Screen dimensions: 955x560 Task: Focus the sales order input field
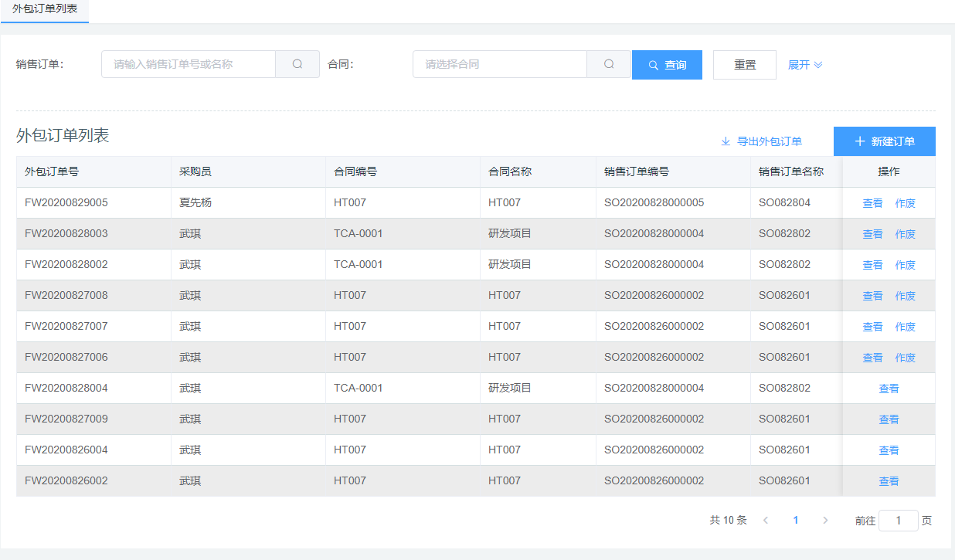pyautogui.click(x=189, y=64)
